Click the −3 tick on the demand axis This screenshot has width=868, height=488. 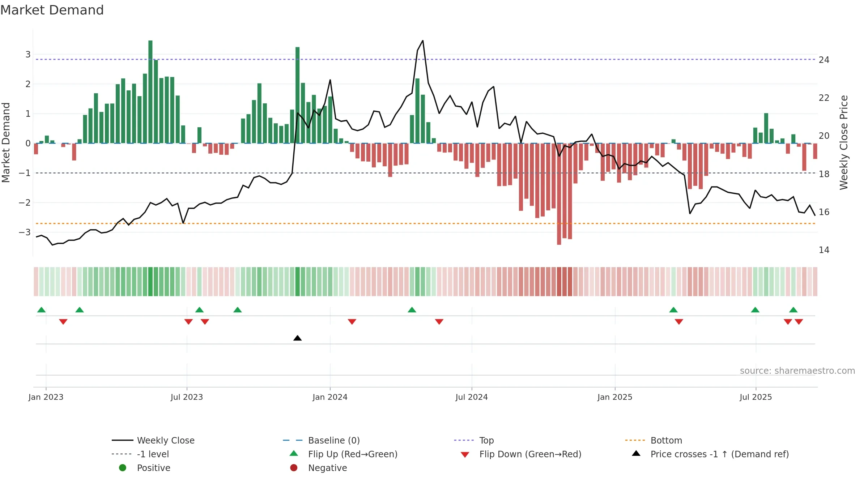25,232
